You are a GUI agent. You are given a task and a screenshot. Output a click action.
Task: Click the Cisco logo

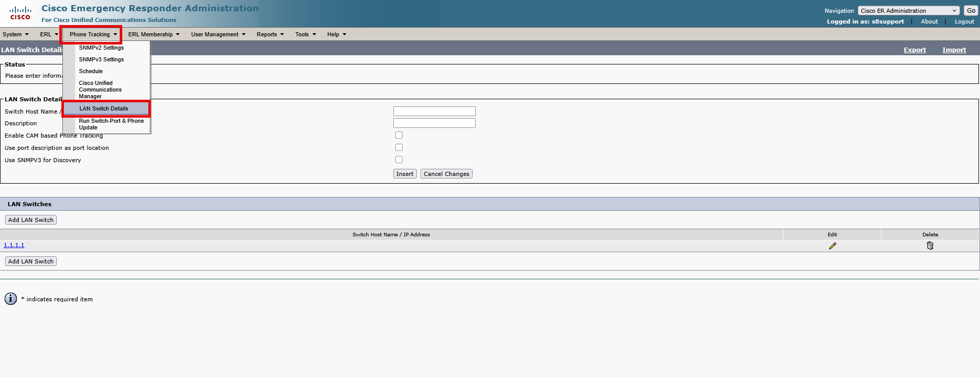(x=20, y=13)
